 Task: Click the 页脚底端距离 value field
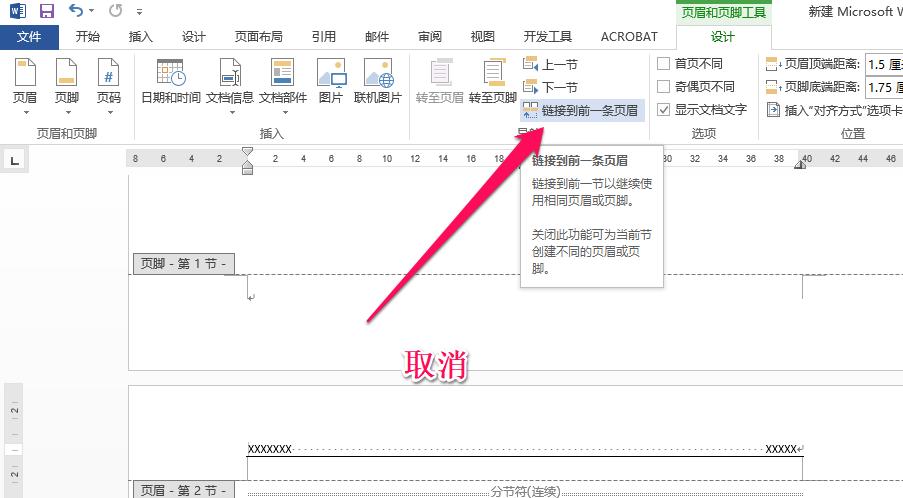click(884, 87)
